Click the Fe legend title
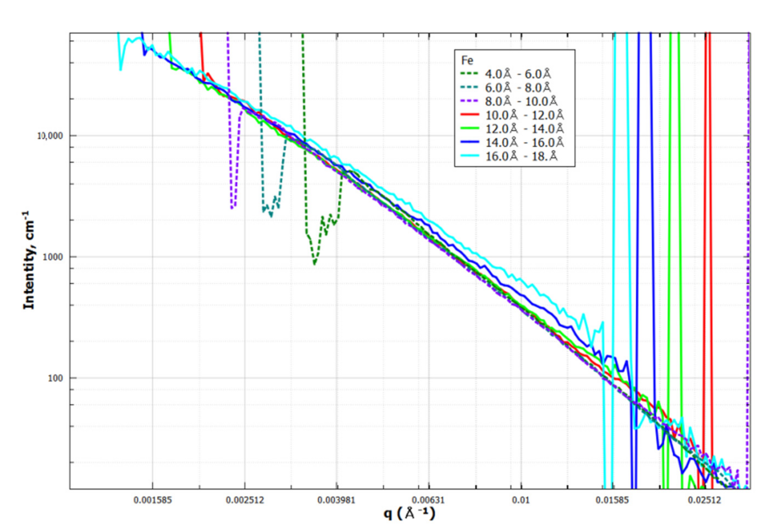Screen dimensions: 774x532 click(x=467, y=60)
